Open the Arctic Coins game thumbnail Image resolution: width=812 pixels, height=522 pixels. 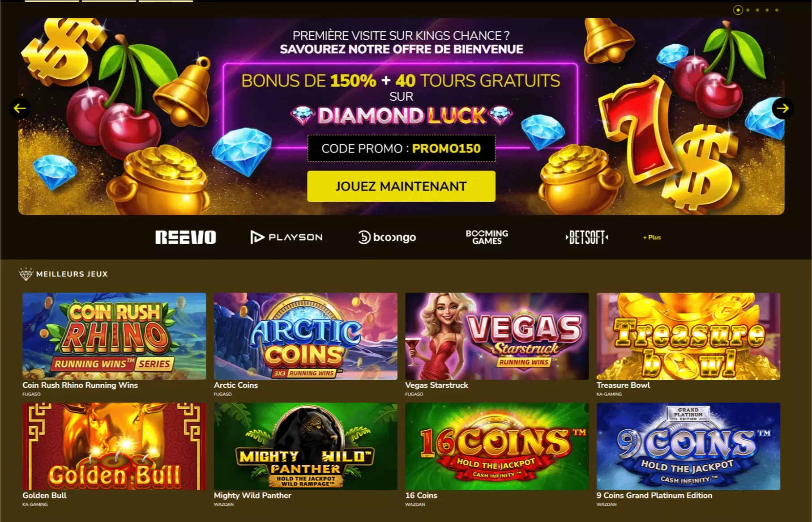305,336
